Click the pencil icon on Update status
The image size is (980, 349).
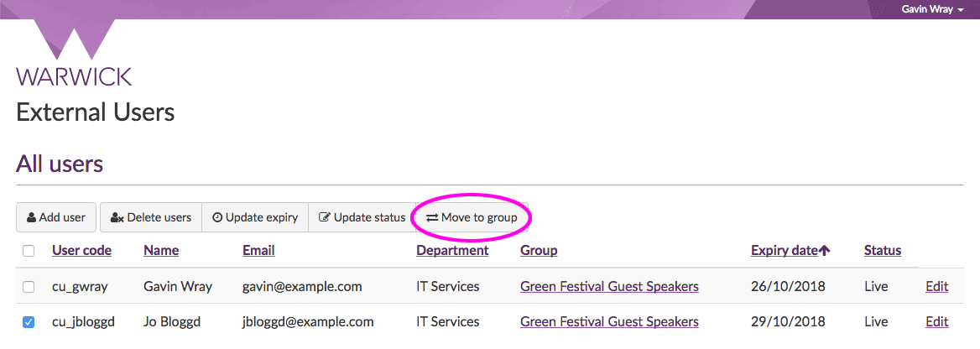tap(325, 217)
